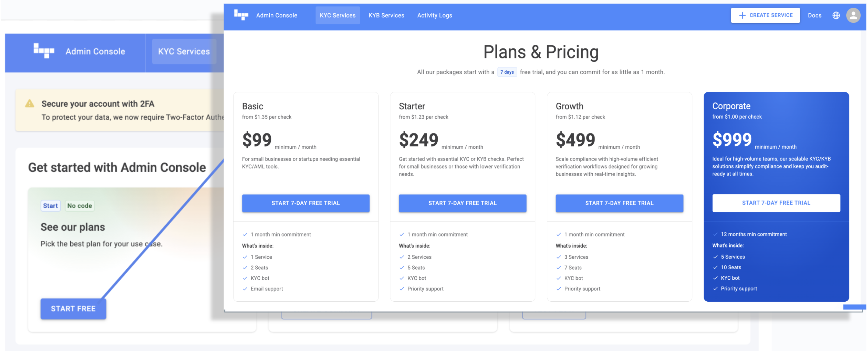The height and width of the screenshot is (351, 868).
Task: Click the Start tag on the plans card
Action: [x=51, y=206]
